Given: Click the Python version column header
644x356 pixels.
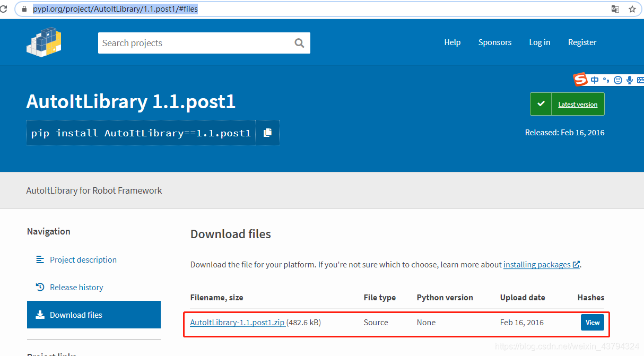Looking at the screenshot, I should (x=445, y=298).
